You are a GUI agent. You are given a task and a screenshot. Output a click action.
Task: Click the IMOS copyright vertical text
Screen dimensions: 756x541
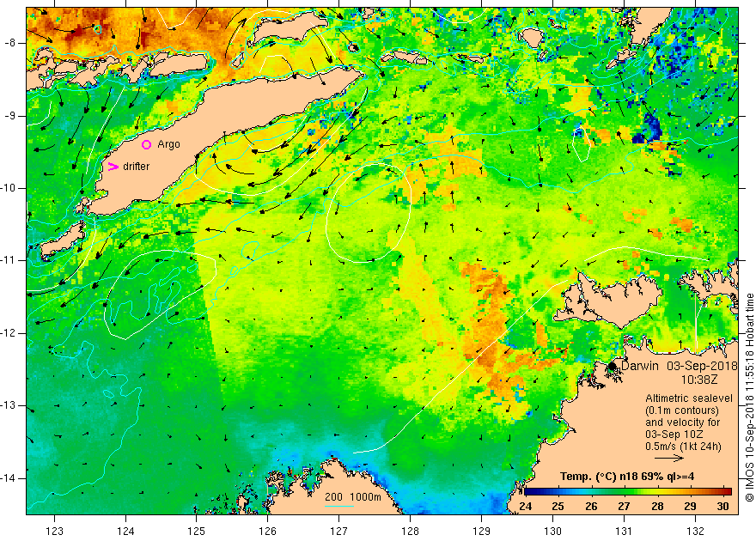(749, 398)
